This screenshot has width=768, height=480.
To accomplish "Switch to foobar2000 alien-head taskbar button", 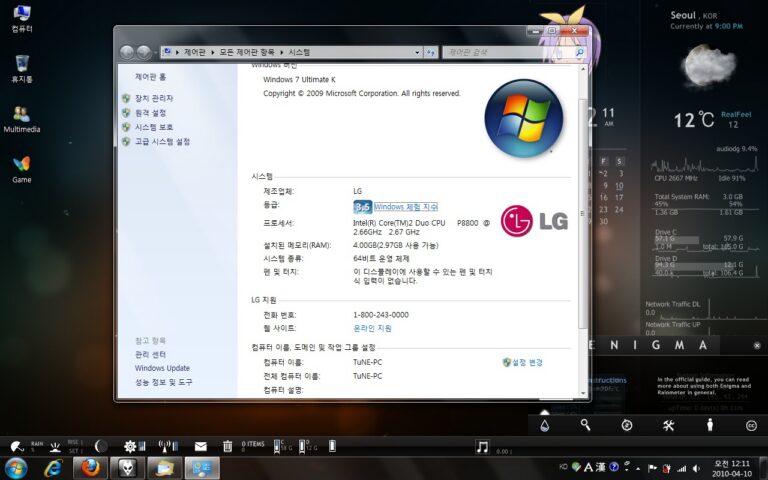I will tap(127, 468).
